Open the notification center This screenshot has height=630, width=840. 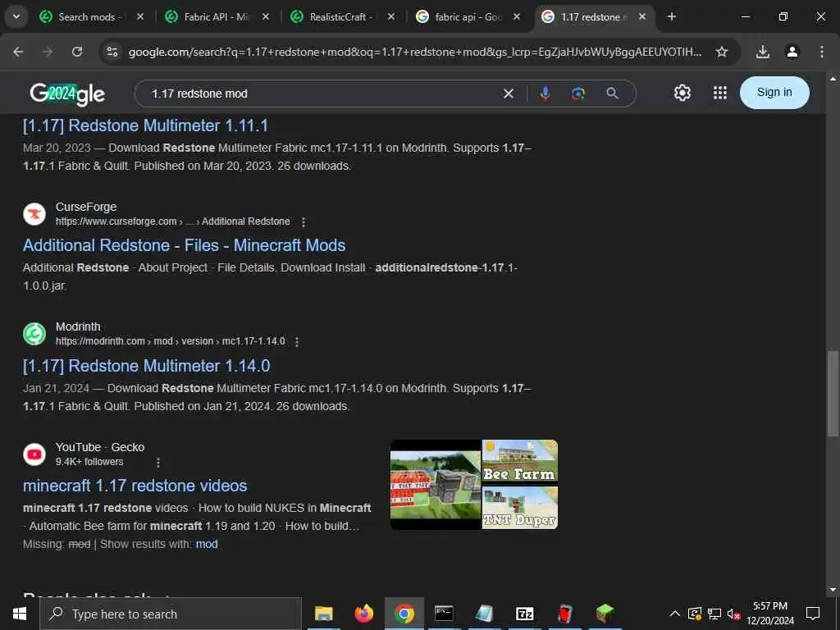[x=813, y=614]
